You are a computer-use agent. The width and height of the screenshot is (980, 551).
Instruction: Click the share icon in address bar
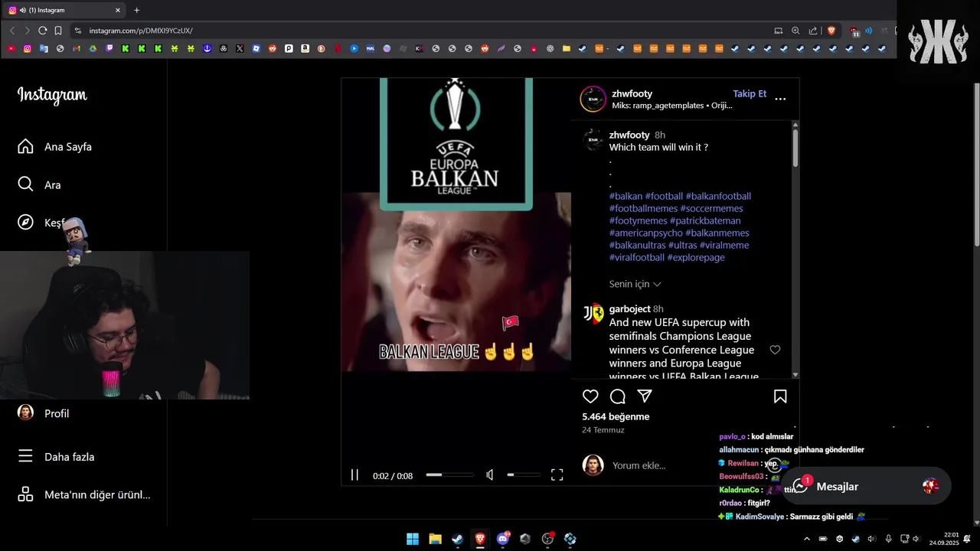pos(813,31)
